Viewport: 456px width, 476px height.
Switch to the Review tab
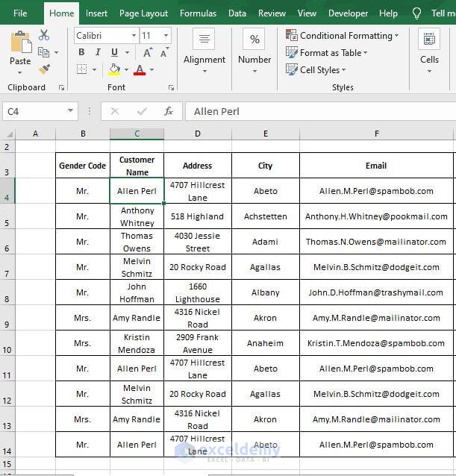272,13
